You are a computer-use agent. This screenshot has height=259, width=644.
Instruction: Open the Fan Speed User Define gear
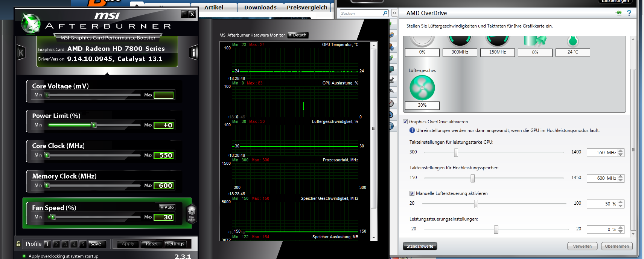coord(192,213)
